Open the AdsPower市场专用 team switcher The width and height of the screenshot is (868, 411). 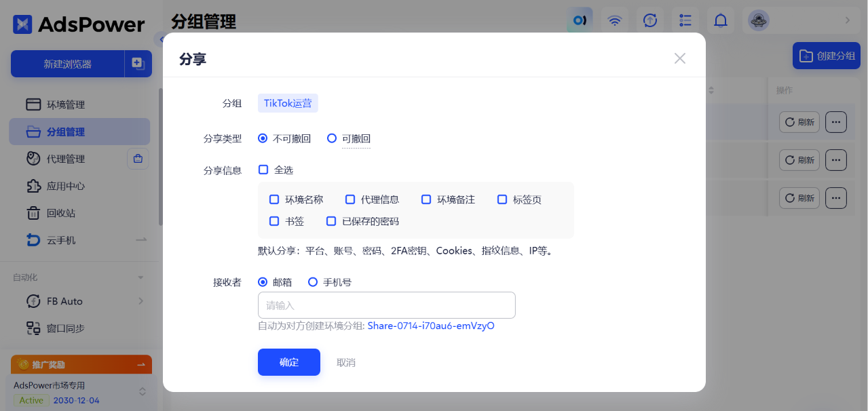[x=143, y=391]
